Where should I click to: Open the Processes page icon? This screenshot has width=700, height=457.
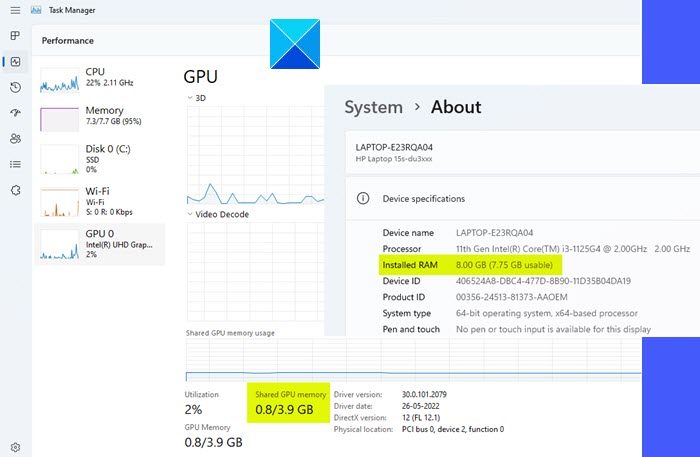pos(15,36)
